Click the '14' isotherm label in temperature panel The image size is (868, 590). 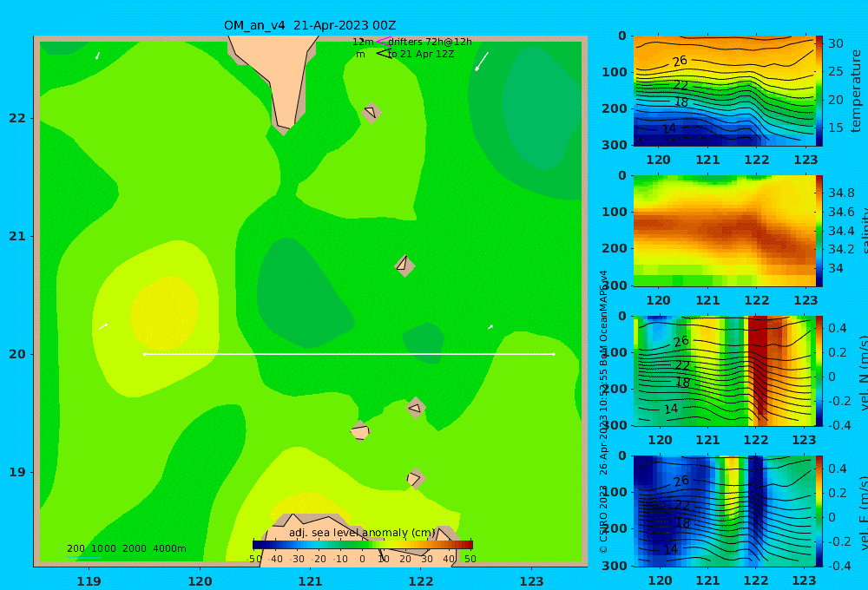(x=669, y=128)
